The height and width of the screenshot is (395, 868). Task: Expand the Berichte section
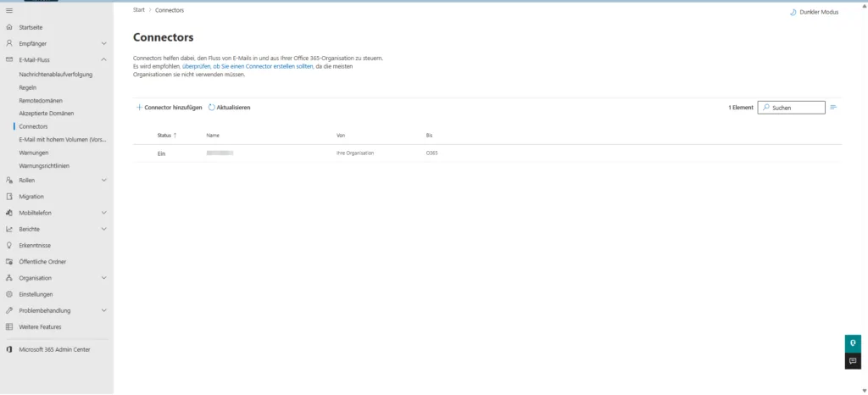[x=103, y=229]
